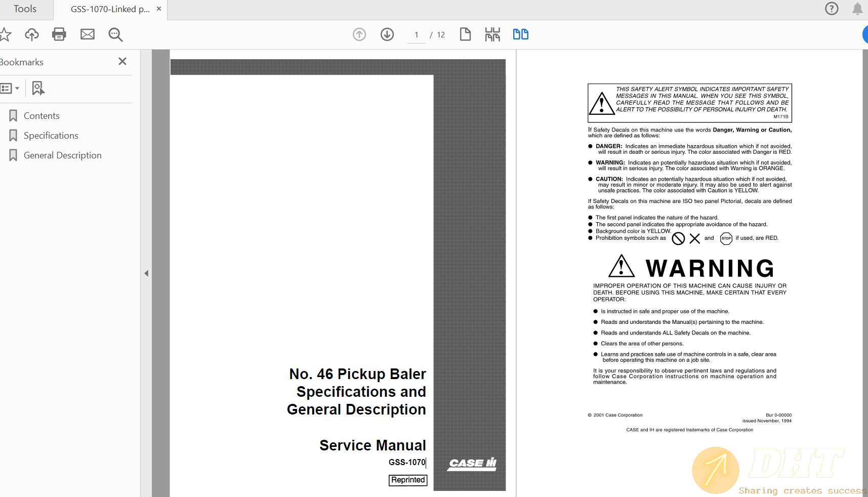Select single page view icon

[x=465, y=34]
